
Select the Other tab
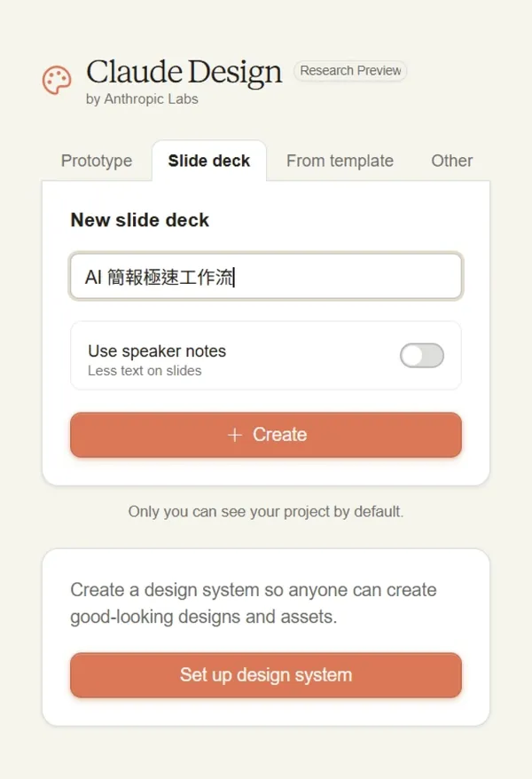451,161
